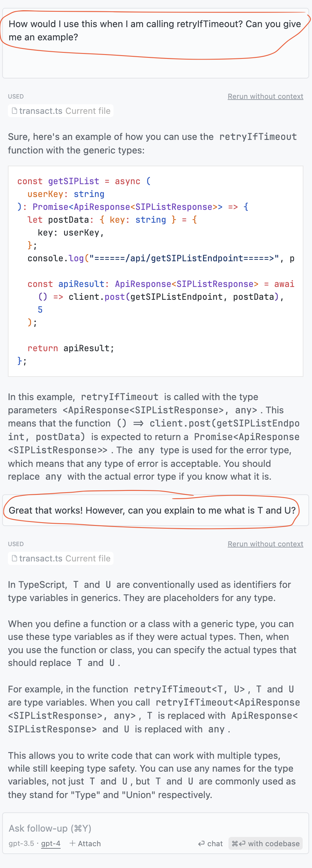Select the gpt-4 model option
Screen dimensions: 312x868
51,843
